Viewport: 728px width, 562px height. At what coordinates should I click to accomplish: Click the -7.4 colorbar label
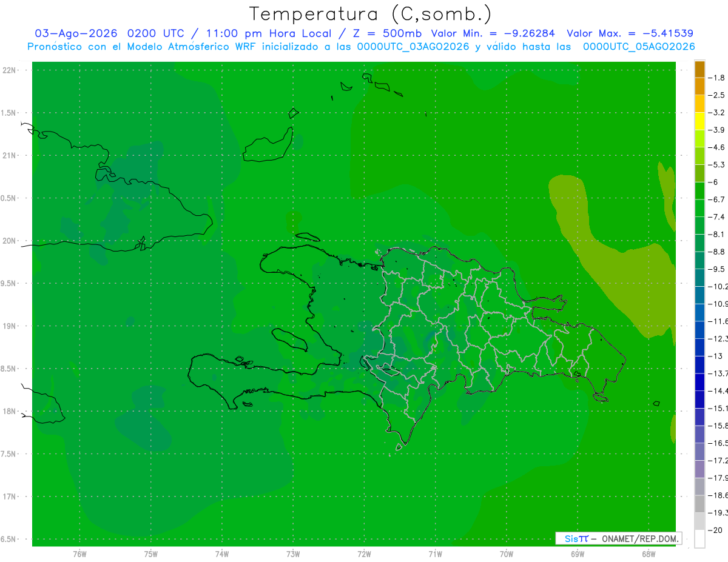pyautogui.click(x=717, y=217)
